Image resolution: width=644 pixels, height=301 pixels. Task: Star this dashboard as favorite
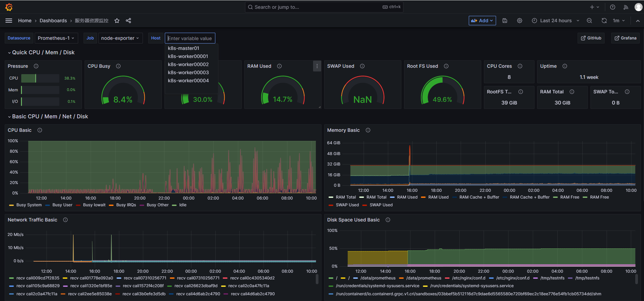tap(117, 21)
